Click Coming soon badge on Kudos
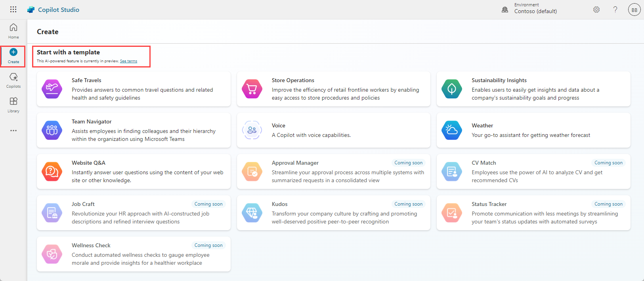The width and height of the screenshot is (644, 281). [408, 204]
